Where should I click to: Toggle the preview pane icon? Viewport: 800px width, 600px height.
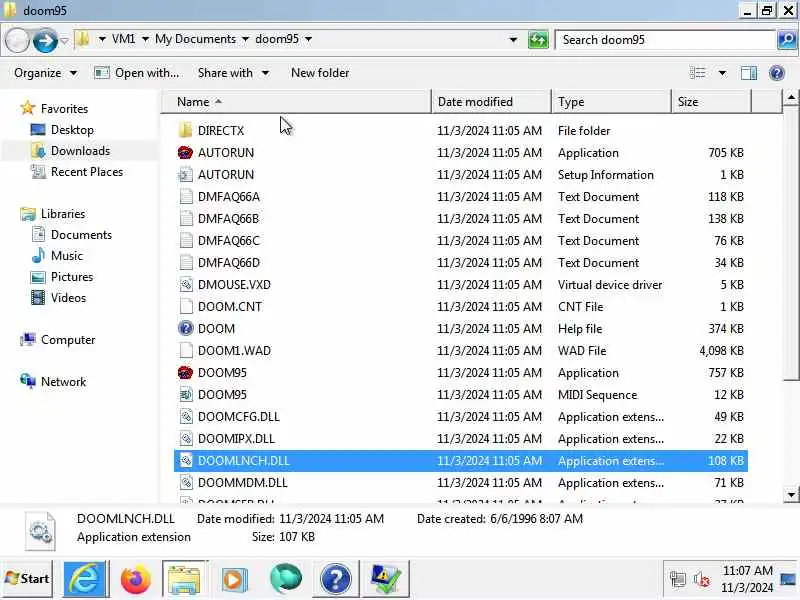[749, 73]
